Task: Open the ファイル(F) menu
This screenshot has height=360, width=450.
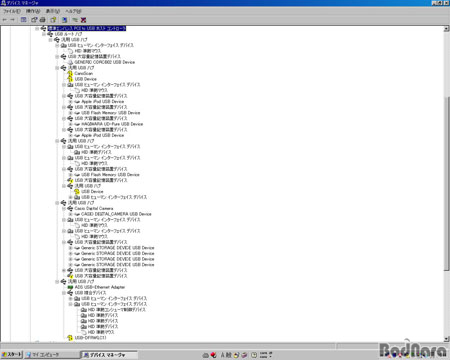Action: [12, 11]
